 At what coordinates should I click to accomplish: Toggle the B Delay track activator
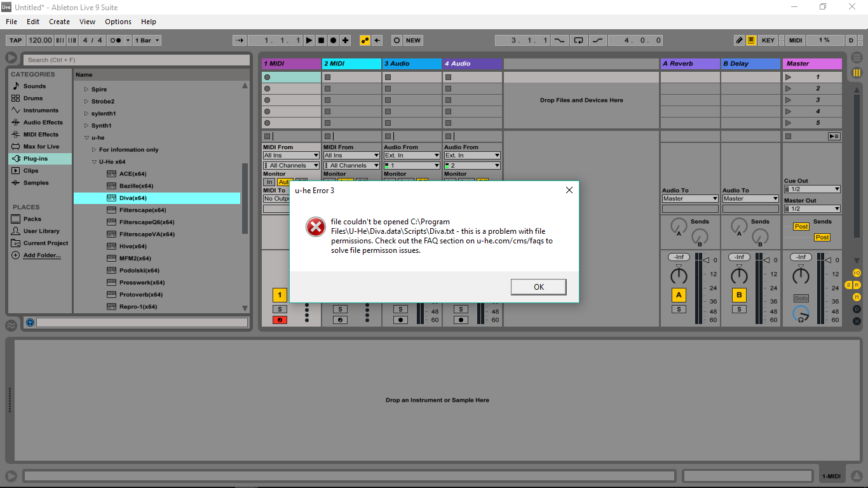[739, 295]
